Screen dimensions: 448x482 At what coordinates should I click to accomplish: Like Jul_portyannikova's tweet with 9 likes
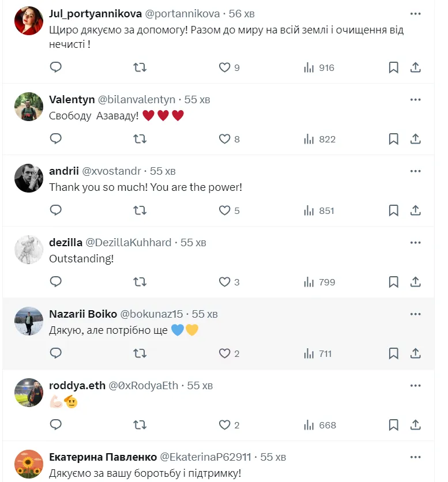point(229,67)
